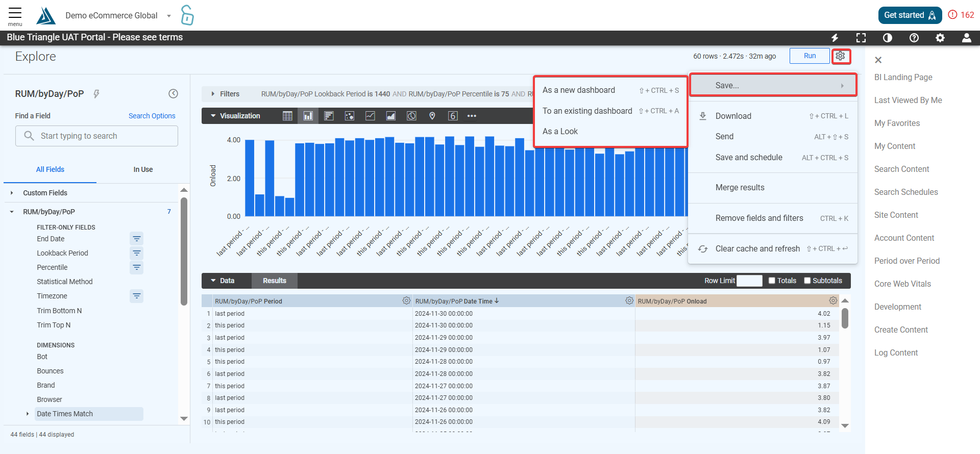
Task: Collapse the field picker panel
Action: point(174,93)
